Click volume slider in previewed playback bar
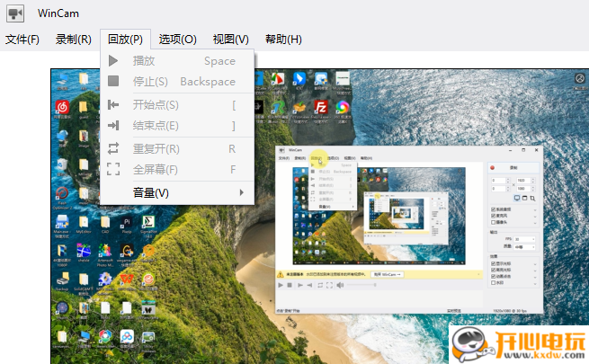The height and width of the screenshot is (364, 589). coord(361,285)
